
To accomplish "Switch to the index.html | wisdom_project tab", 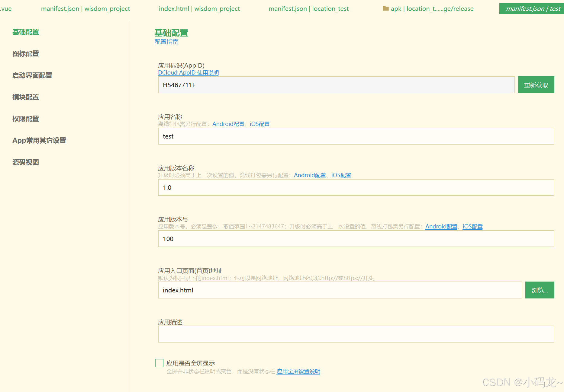I will tap(199, 9).
